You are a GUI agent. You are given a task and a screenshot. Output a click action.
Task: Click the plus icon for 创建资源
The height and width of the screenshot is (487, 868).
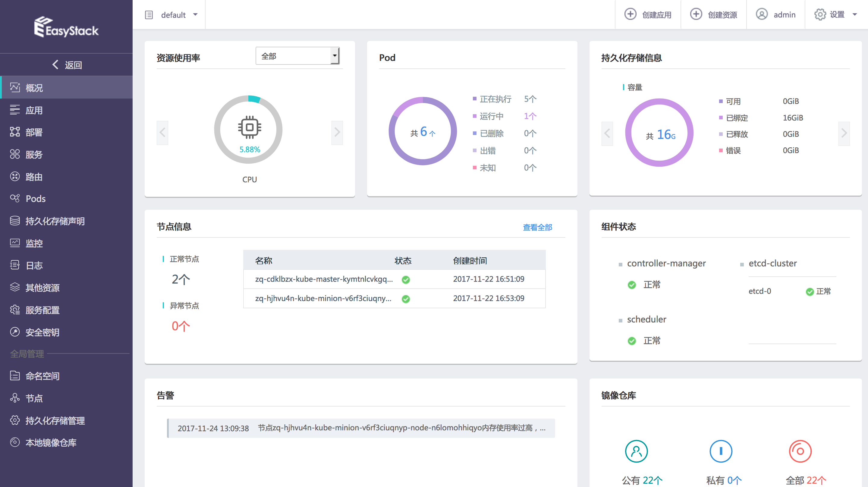pyautogui.click(x=696, y=14)
